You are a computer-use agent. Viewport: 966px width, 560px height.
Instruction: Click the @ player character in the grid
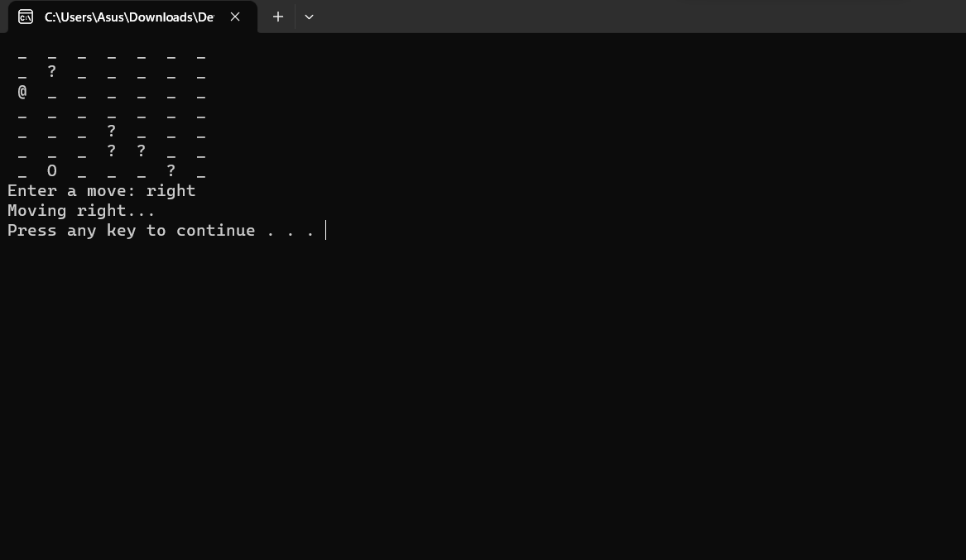pos(22,91)
